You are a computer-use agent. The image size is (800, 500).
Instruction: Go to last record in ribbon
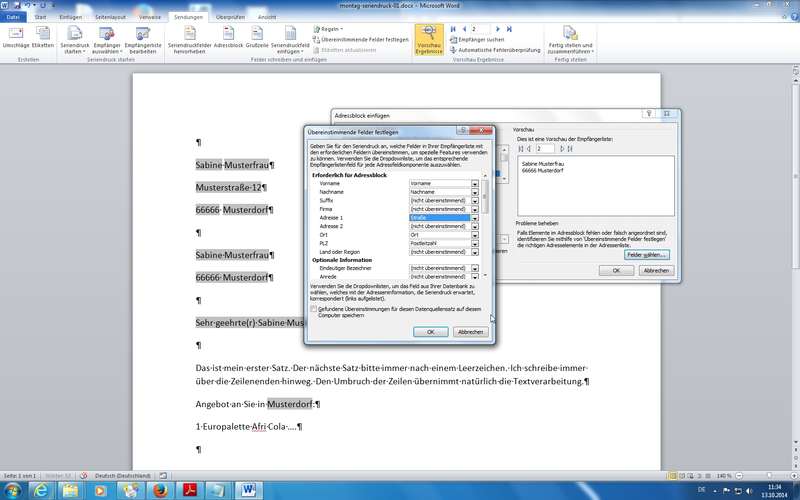click(x=509, y=29)
